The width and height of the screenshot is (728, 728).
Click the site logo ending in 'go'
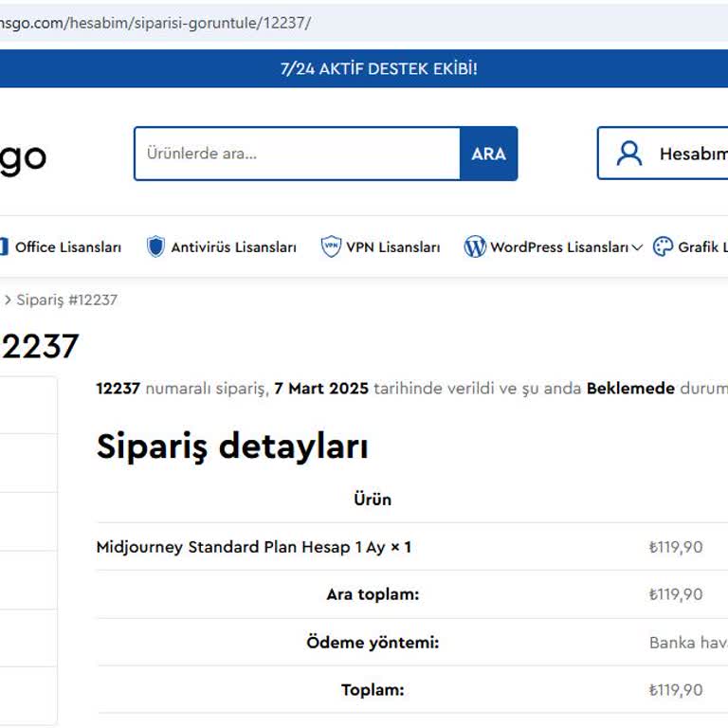click(x=23, y=159)
